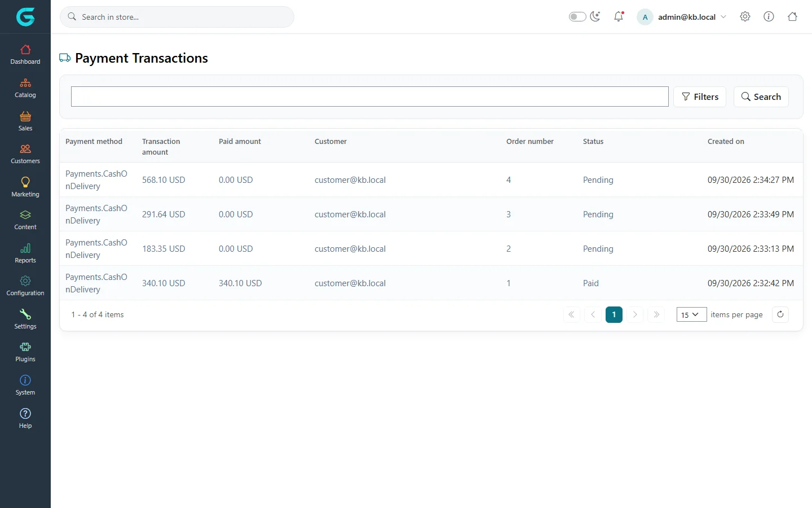The width and height of the screenshot is (812, 508).
Task: Open the Catalog sidebar menu
Action: tap(25, 88)
